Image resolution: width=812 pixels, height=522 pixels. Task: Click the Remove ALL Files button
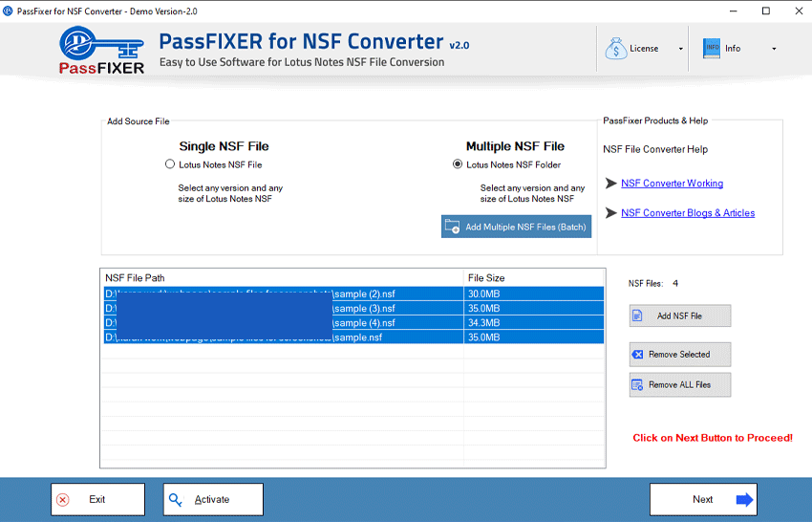point(680,384)
